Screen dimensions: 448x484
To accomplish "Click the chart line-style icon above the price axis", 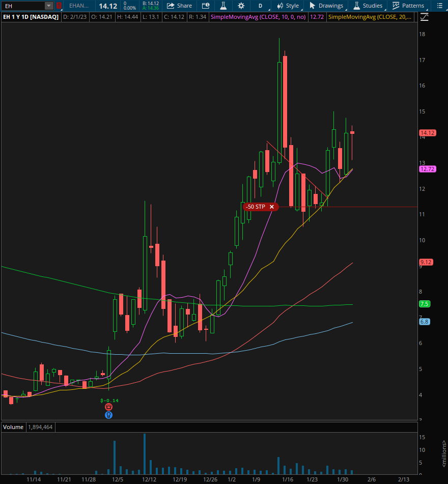I will 425,17.
